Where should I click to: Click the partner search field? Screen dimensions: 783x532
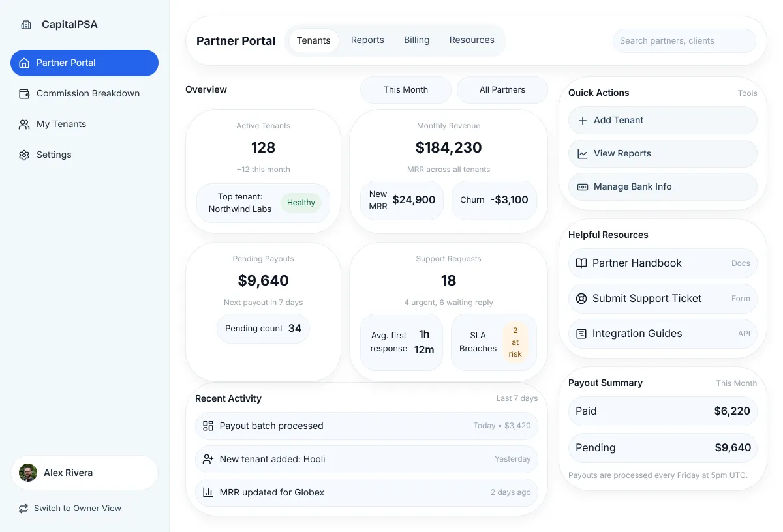(684, 40)
